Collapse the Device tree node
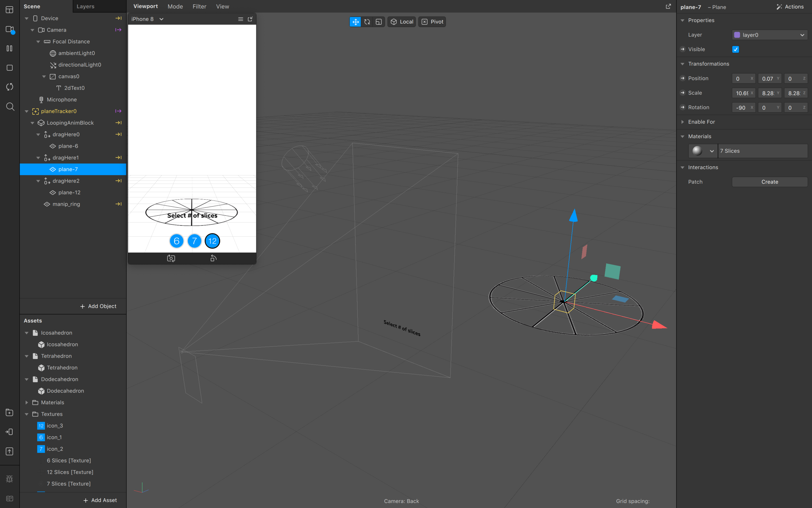The width and height of the screenshot is (812, 508). (x=27, y=19)
